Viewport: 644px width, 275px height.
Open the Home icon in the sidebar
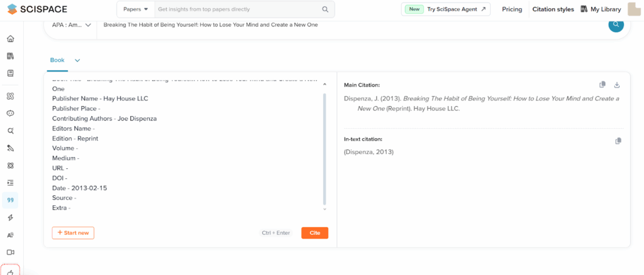click(11, 39)
